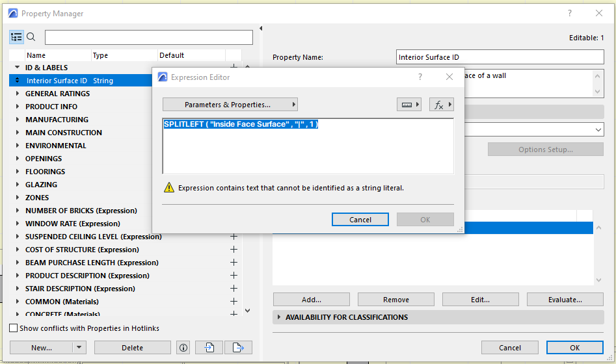Open the fx functions menu
Image resolution: width=616 pixels, height=364 pixels.
pyautogui.click(x=442, y=105)
